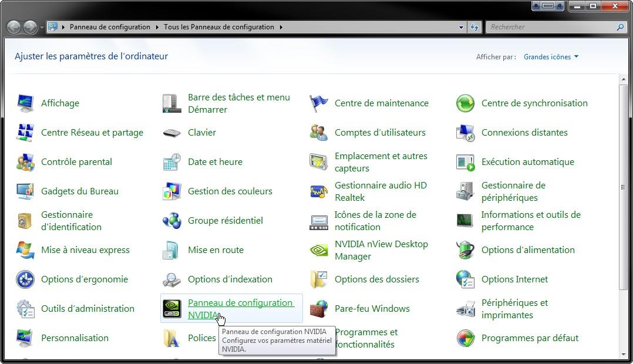Open the Affichage display icon
Viewport: 633px width, 364px height.
[x=25, y=103]
